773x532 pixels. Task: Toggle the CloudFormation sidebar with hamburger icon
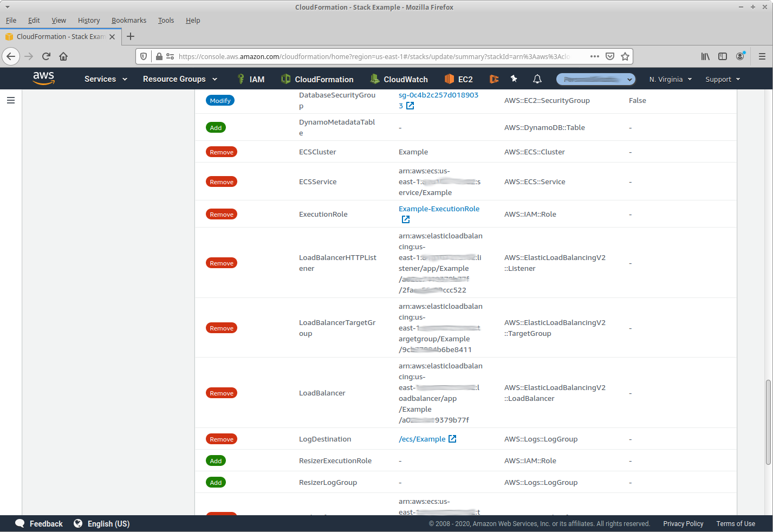(x=11, y=100)
